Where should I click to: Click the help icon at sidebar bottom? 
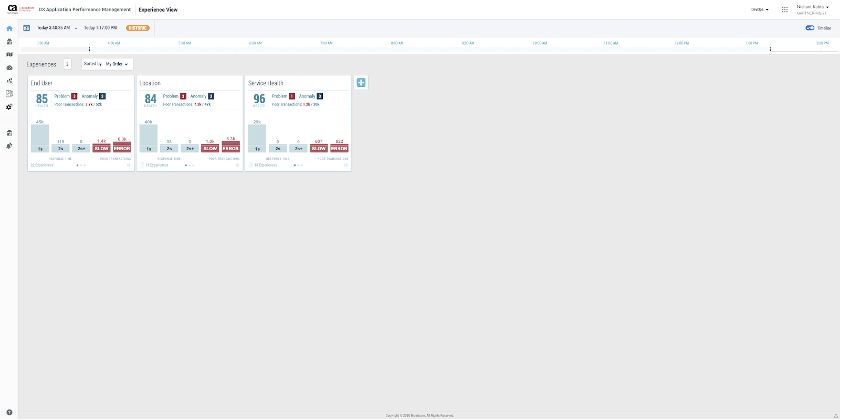click(9, 412)
